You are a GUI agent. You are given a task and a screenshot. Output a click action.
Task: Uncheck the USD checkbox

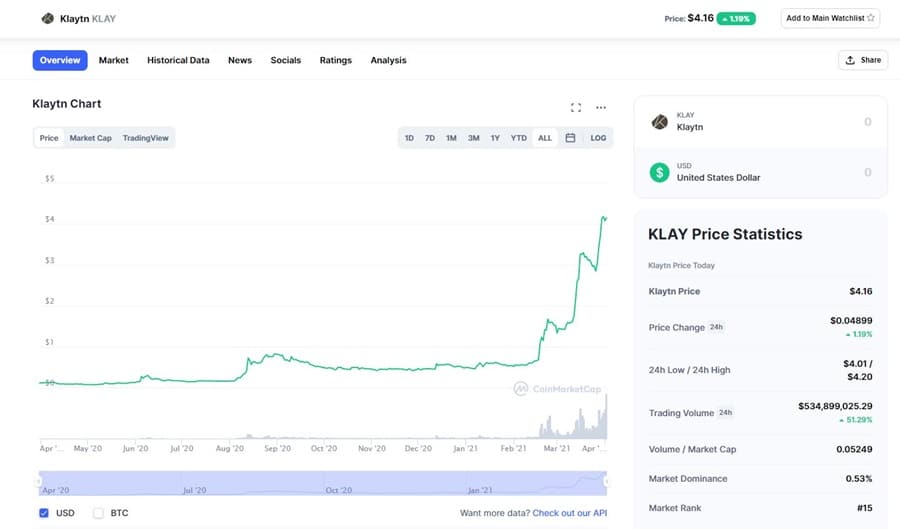[43, 513]
